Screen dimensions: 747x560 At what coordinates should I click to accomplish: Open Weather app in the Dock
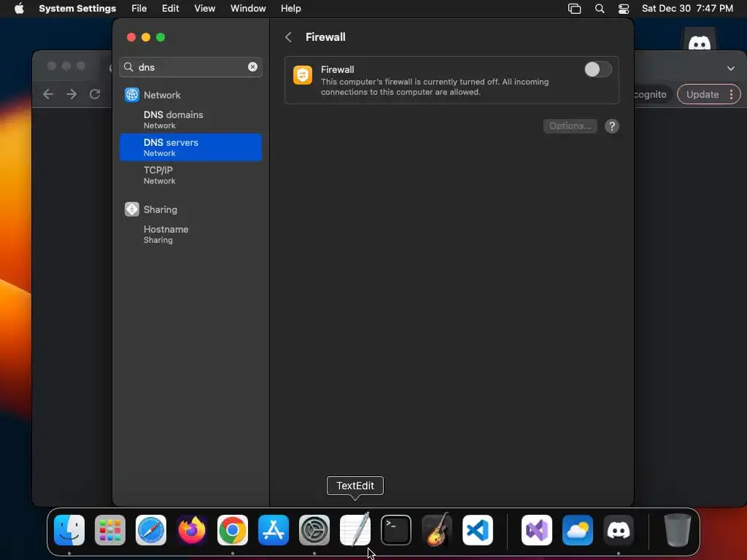click(x=578, y=530)
